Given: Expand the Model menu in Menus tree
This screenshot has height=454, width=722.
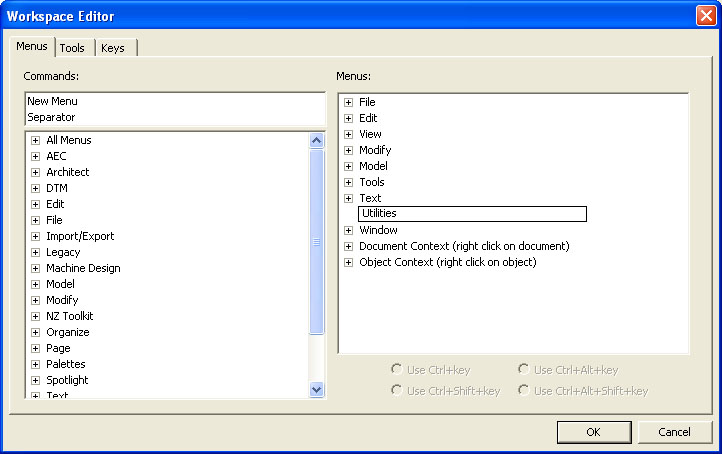Looking at the screenshot, I should point(349,166).
